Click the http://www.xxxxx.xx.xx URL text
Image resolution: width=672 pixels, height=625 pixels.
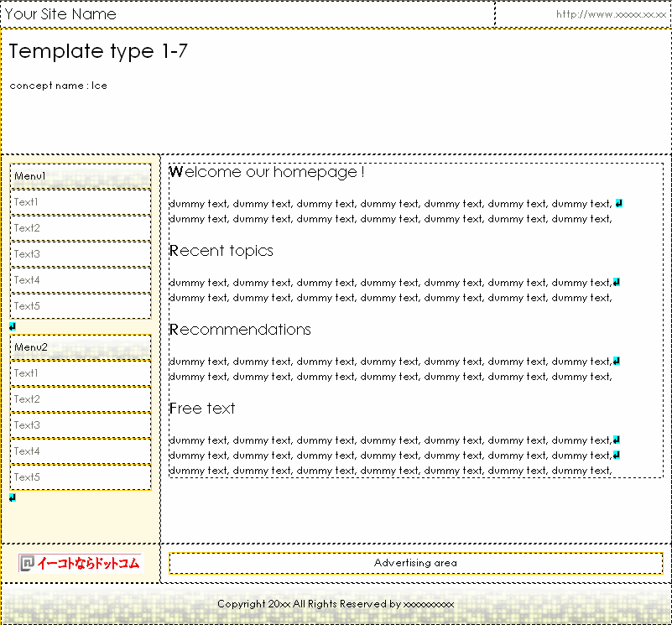pos(611,14)
